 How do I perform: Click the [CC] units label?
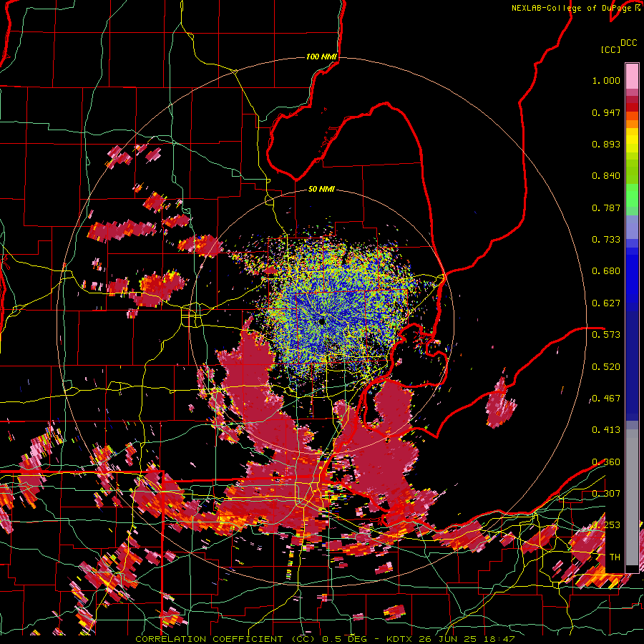tap(610, 49)
